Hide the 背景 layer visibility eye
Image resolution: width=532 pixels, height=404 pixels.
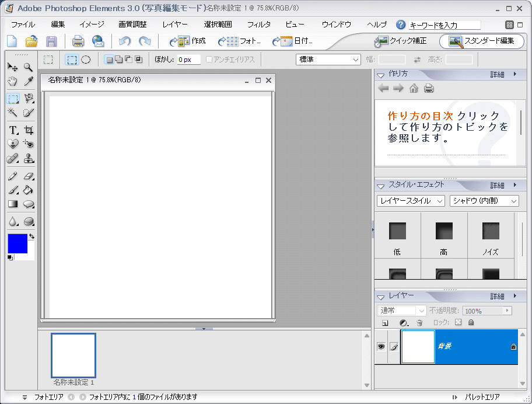click(381, 346)
